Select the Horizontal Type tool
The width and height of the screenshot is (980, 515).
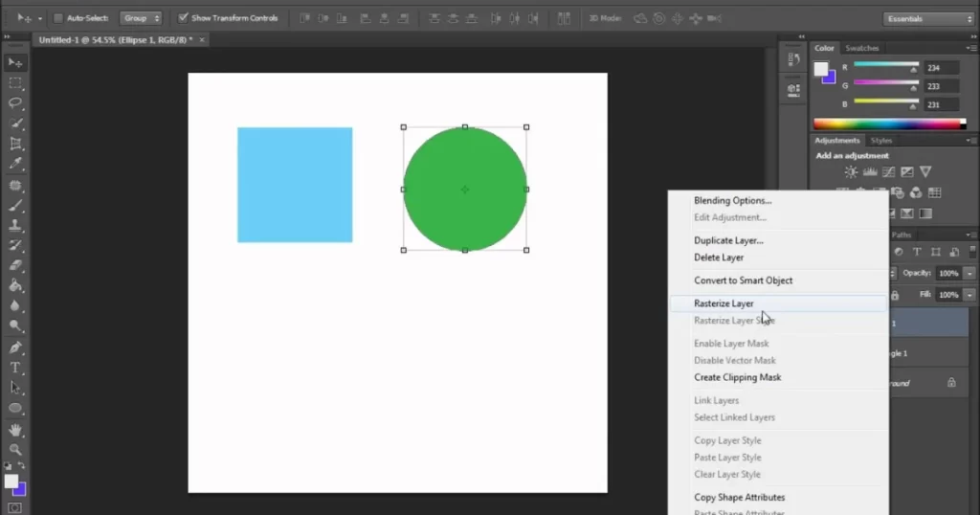pos(15,368)
